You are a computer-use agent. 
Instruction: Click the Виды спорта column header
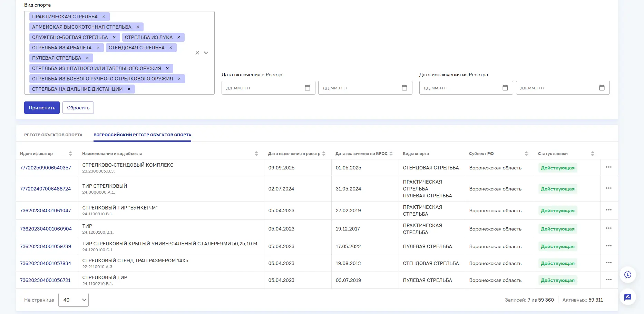[416, 154]
